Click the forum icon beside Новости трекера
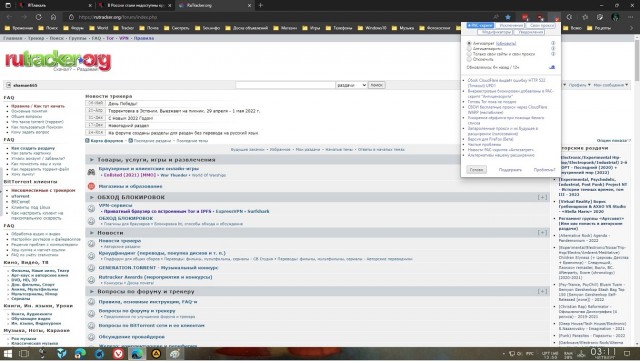Screen dimensions: 640x361 point(91,243)
